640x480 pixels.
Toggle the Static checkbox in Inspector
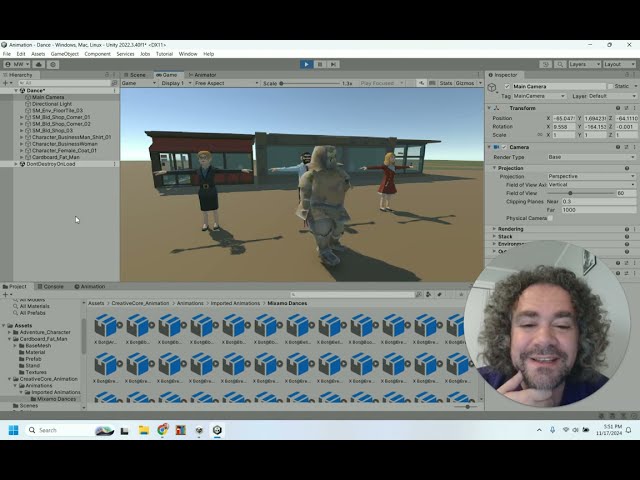[x=610, y=87]
